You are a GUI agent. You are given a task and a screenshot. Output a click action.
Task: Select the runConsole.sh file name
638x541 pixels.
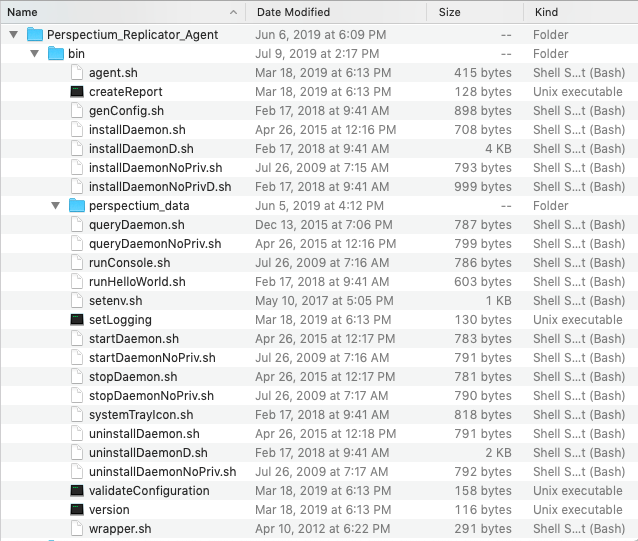pyautogui.click(x=129, y=263)
